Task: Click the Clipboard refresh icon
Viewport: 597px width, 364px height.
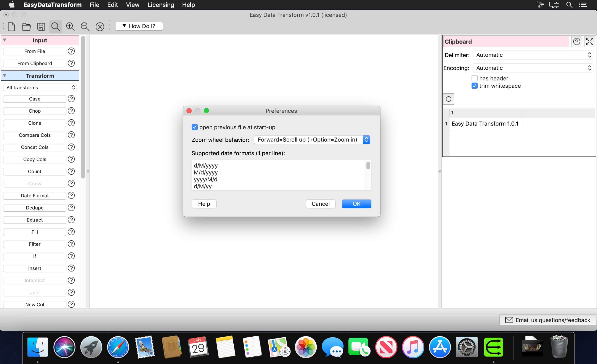Action: click(448, 99)
